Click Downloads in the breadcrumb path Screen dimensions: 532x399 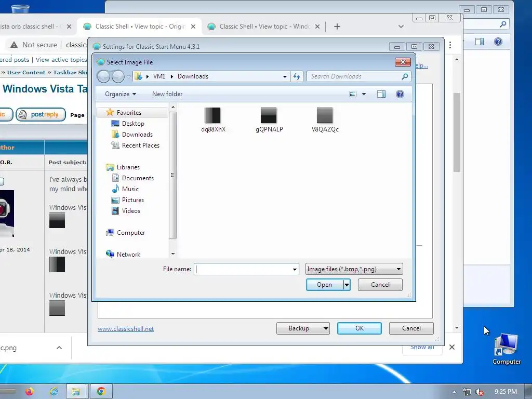(193, 76)
